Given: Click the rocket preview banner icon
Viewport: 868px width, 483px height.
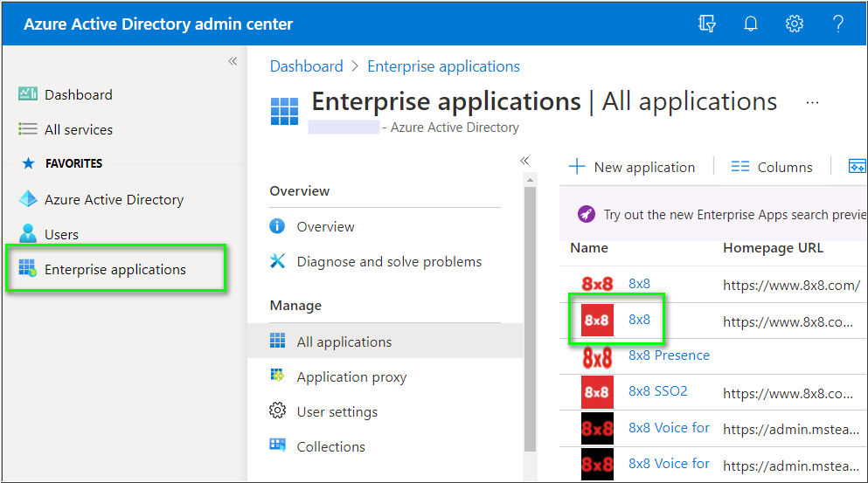Looking at the screenshot, I should click(587, 214).
